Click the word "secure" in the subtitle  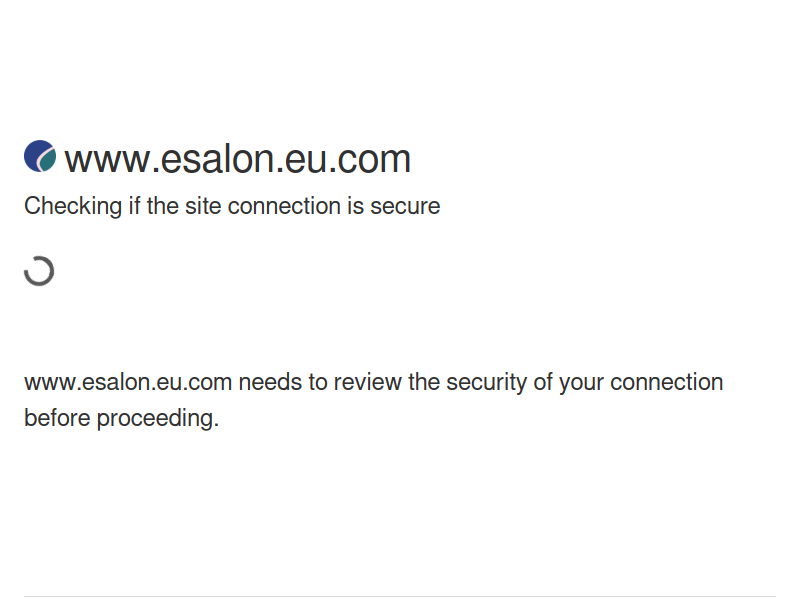click(x=405, y=207)
